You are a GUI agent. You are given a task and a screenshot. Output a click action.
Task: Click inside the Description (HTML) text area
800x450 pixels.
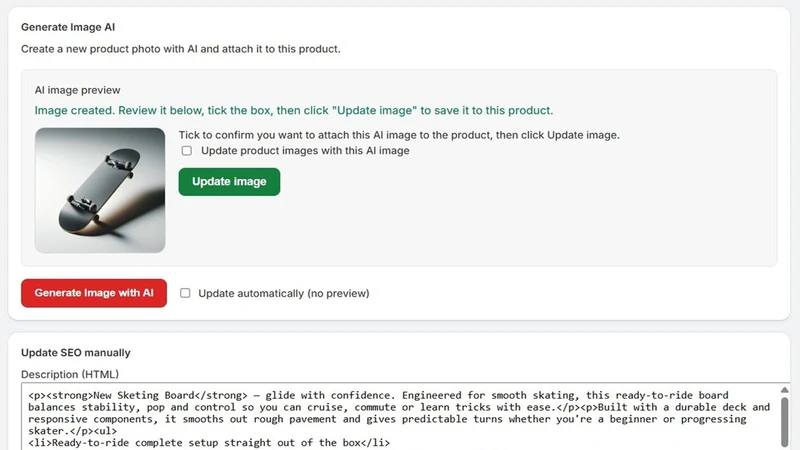(x=401, y=416)
